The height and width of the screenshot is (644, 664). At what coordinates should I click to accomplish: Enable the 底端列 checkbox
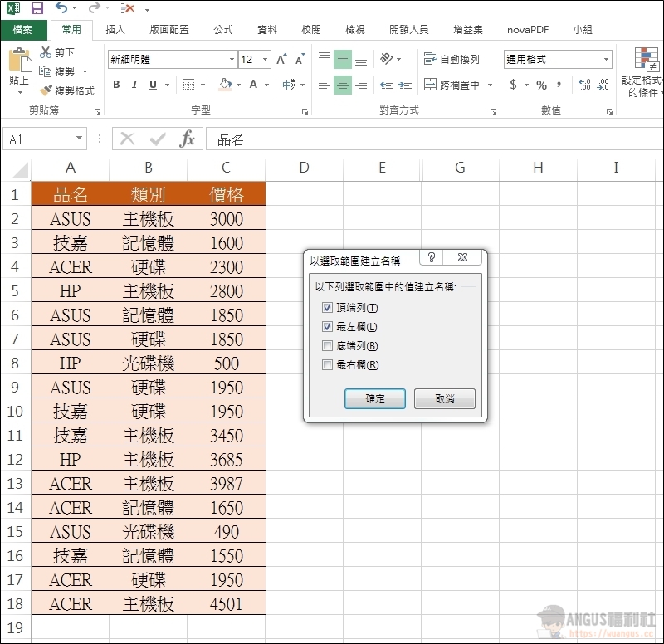pyautogui.click(x=326, y=346)
